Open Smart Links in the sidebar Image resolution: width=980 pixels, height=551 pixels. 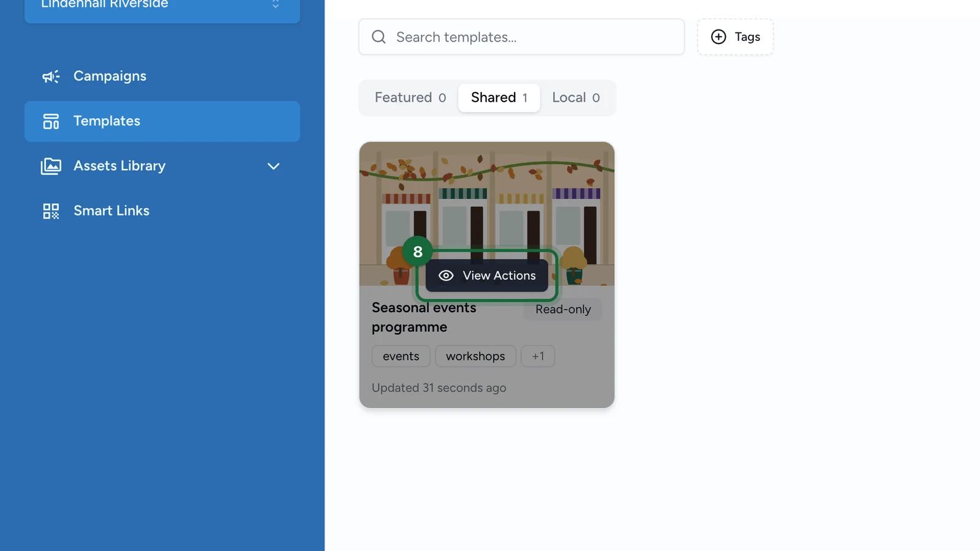pos(162,211)
